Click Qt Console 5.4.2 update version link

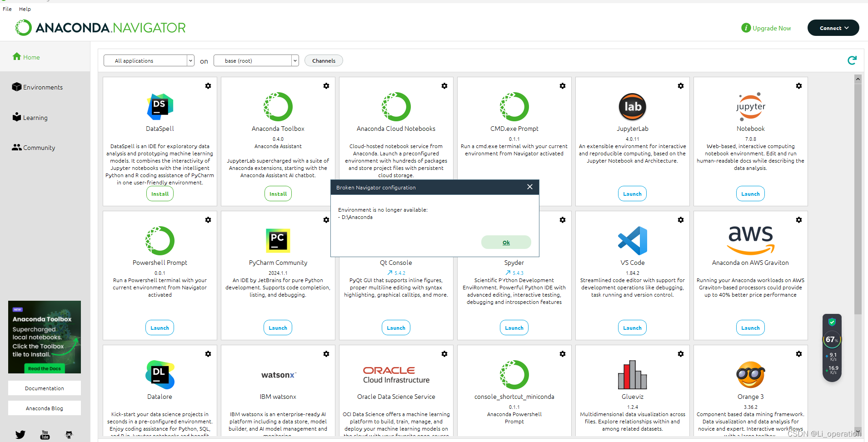[x=396, y=273]
